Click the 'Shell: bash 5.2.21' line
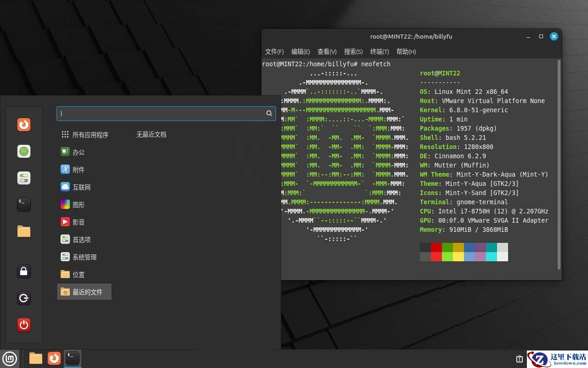This screenshot has width=588, height=368. [453, 138]
